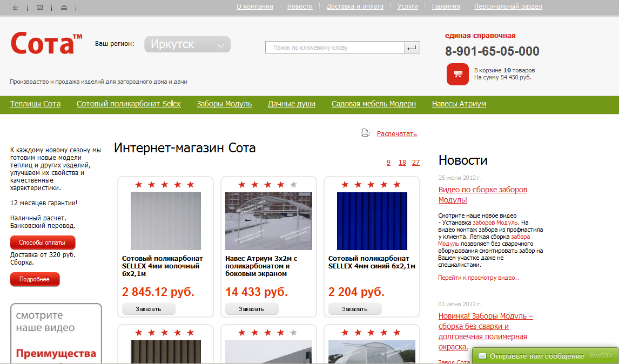Select Заборы Модуль category
The width and height of the screenshot is (619, 364).
[224, 104]
